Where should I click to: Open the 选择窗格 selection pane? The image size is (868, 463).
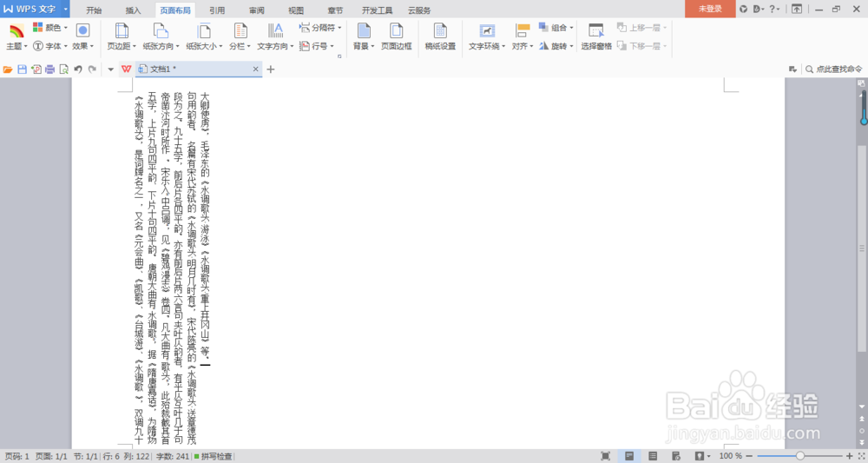[596, 36]
